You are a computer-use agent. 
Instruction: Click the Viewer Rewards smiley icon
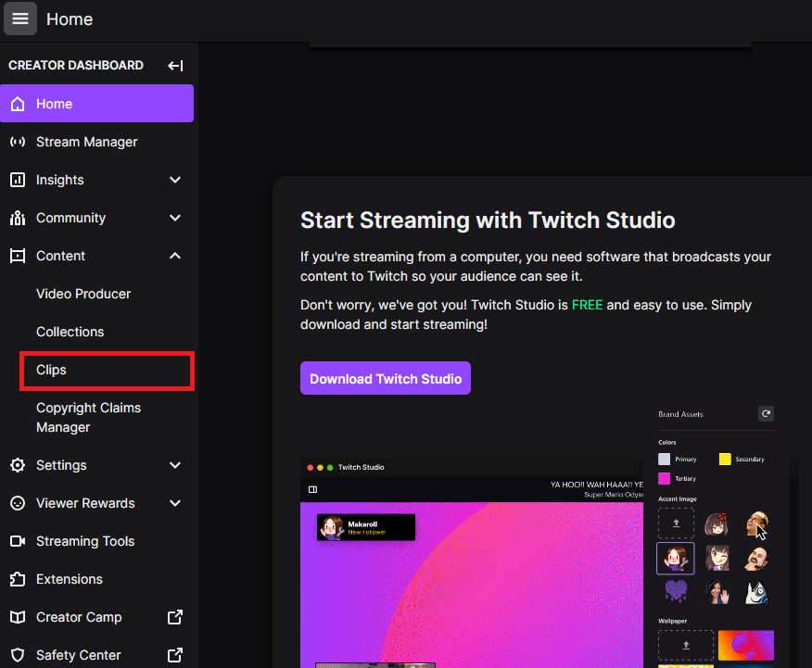pyautogui.click(x=18, y=503)
